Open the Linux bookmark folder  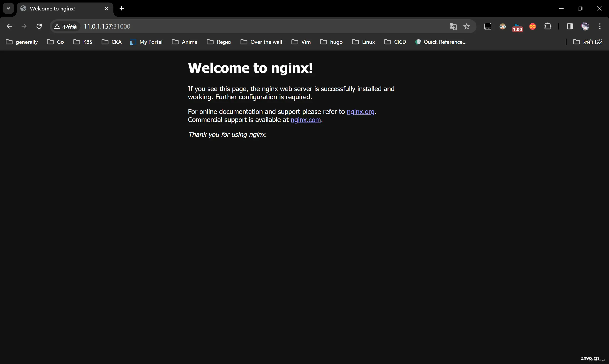coord(363,42)
